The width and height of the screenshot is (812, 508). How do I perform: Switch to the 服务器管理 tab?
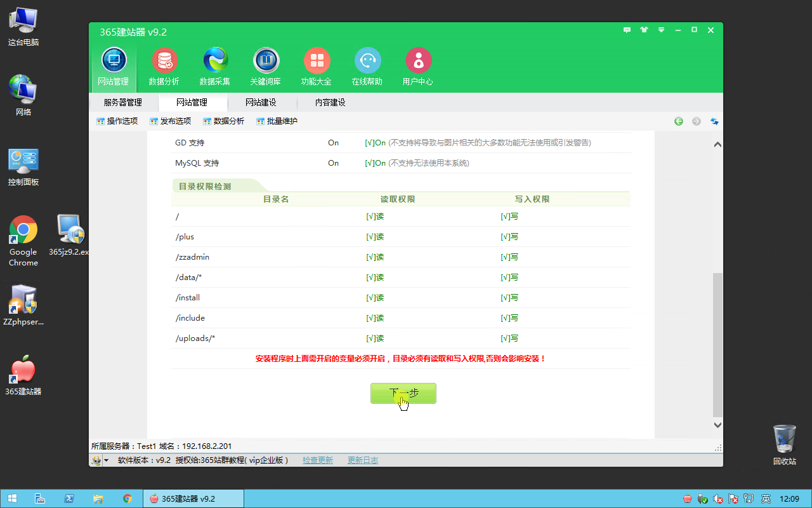123,102
